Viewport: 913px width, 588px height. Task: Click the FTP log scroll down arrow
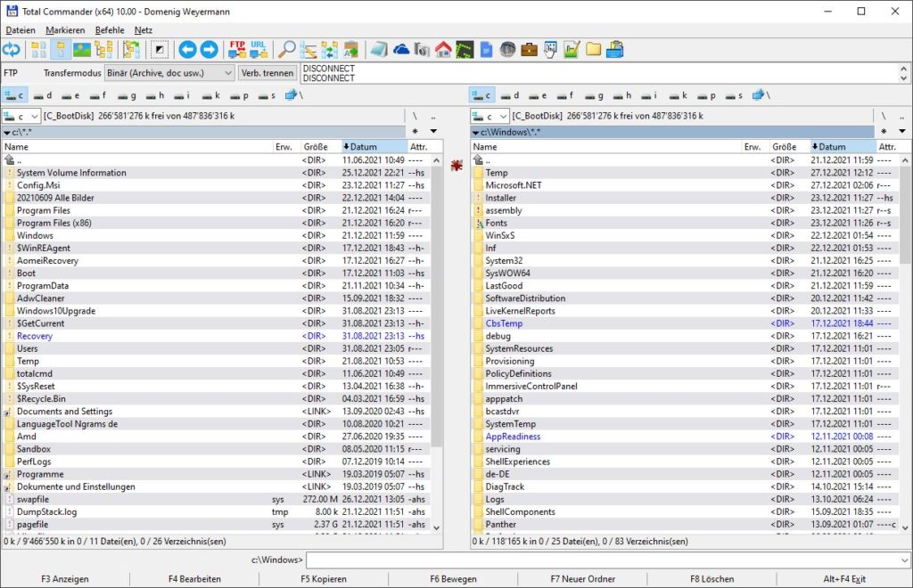pos(904,78)
